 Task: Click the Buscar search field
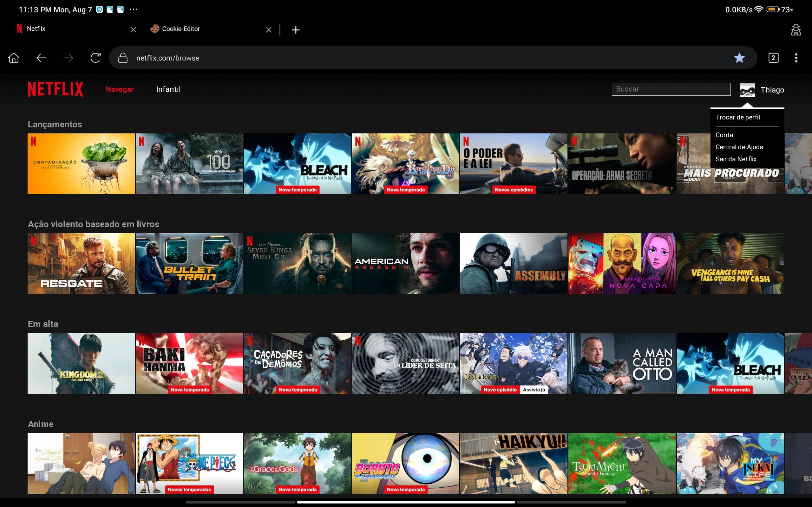671,89
